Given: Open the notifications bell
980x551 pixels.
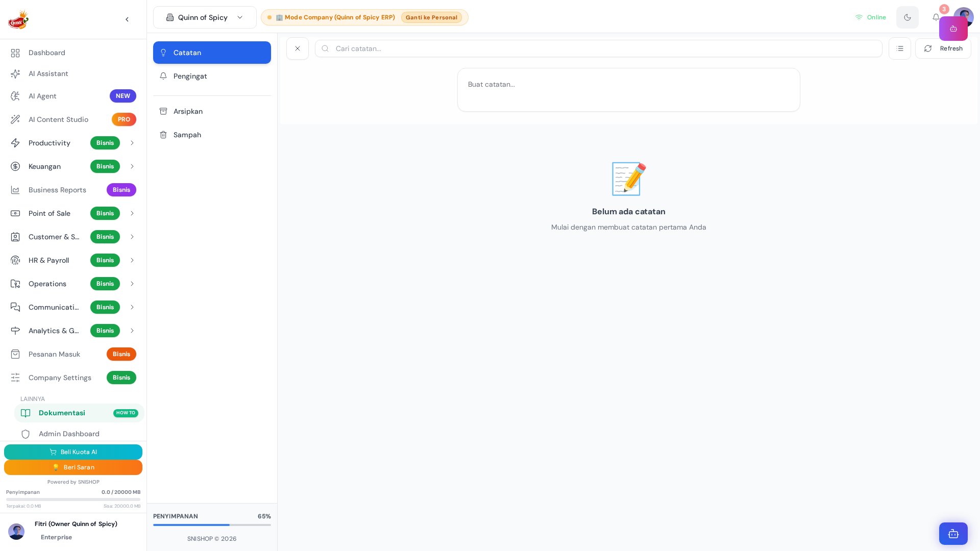Looking at the screenshot, I should coord(936,17).
